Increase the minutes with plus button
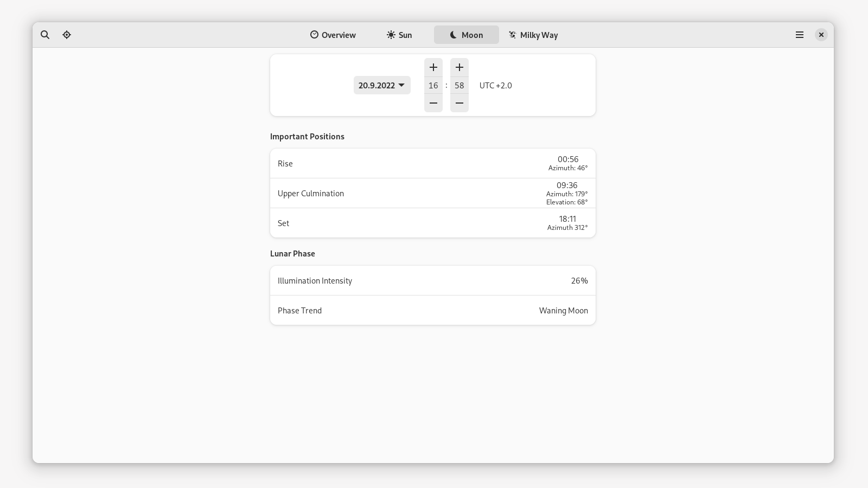 [459, 67]
